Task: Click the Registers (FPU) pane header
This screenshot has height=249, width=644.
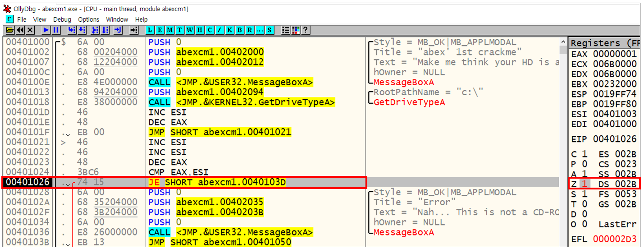Action: pyautogui.click(x=604, y=43)
